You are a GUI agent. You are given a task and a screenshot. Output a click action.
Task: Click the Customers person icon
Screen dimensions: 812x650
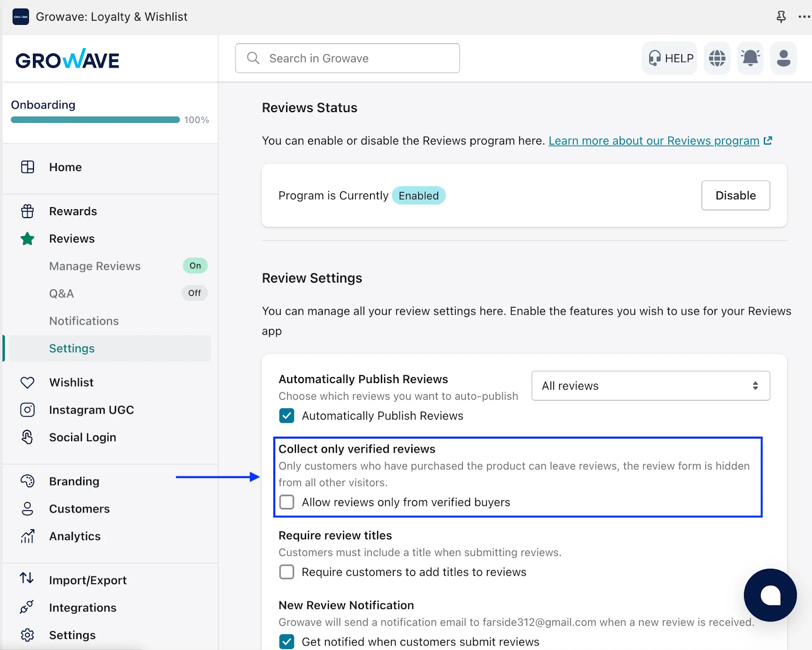coord(27,508)
